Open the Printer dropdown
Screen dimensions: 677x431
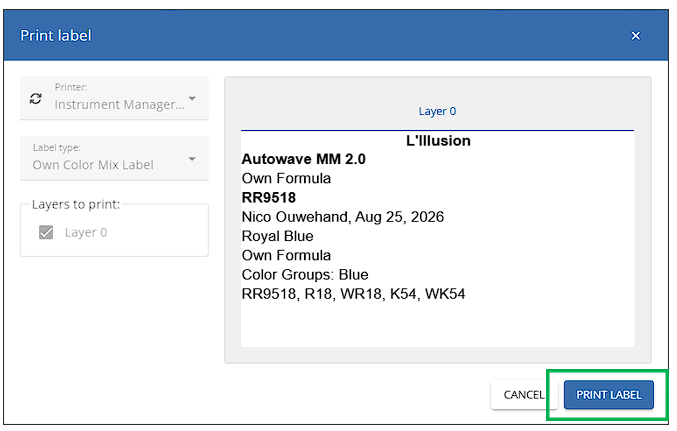pyautogui.click(x=114, y=98)
